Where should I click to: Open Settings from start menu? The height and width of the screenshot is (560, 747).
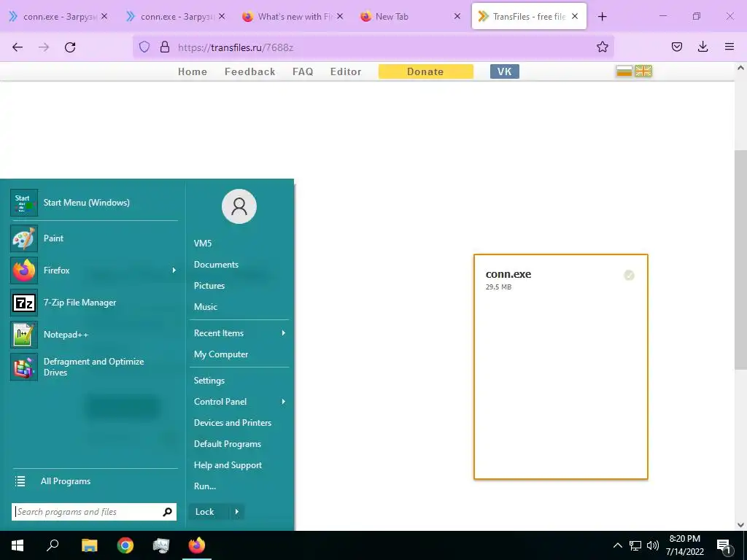click(209, 381)
